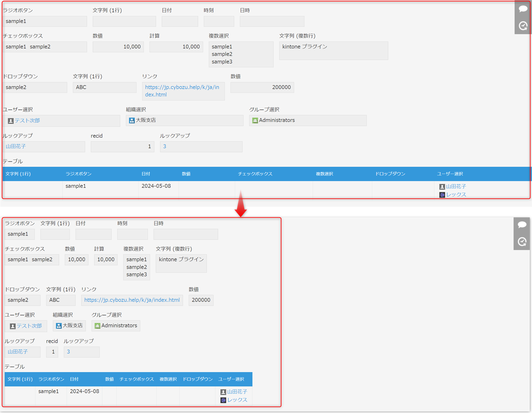This screenshot has height=413, width=532.
Task: Click the 山田花子 avatar icon in lower table row
Action: coord(223,392)
